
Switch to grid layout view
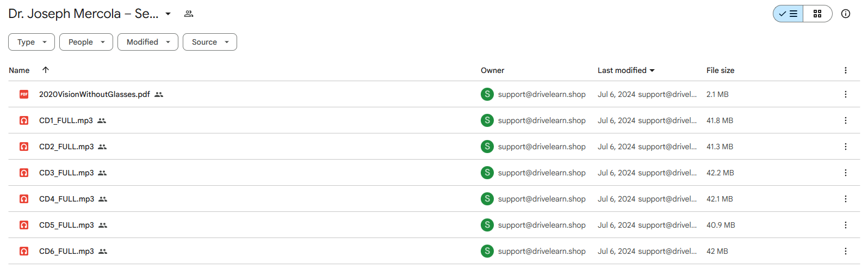click(817, 14)
